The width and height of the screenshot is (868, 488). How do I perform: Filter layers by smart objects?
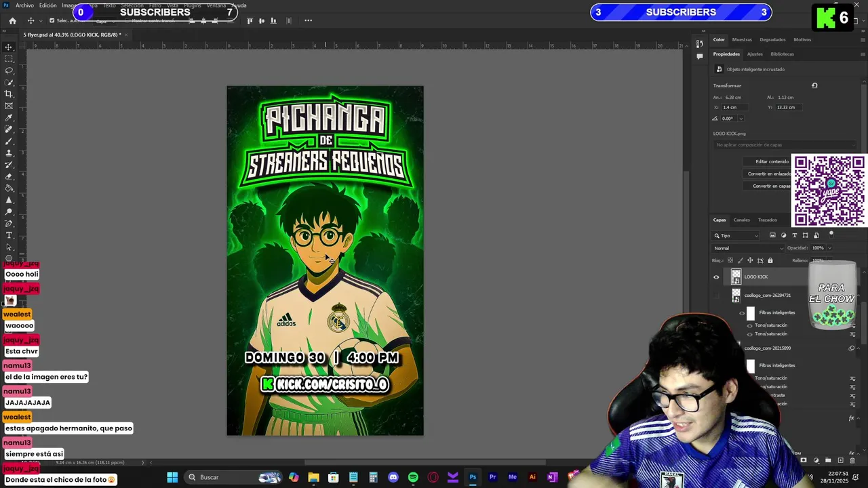[x=816, y=235]
